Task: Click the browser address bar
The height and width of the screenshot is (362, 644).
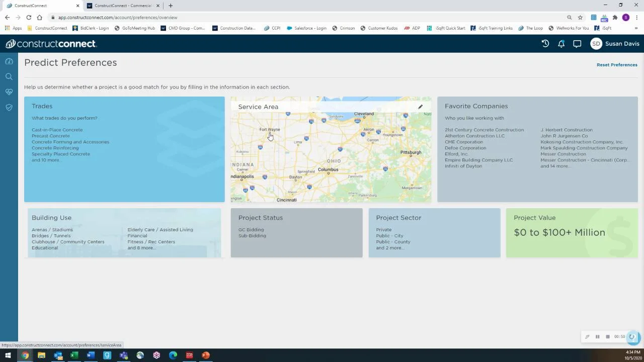Action: [x=302, y=17]
